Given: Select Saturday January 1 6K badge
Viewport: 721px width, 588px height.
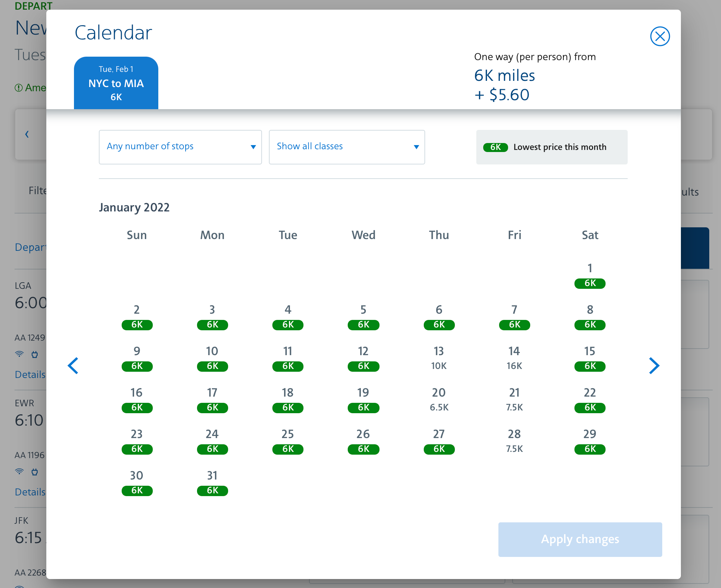Looking at the screenshot, I should coord(590,283).
